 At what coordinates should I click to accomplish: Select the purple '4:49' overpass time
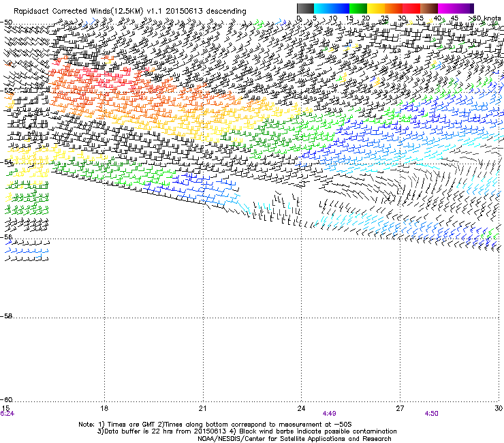(x=330, y=414)
